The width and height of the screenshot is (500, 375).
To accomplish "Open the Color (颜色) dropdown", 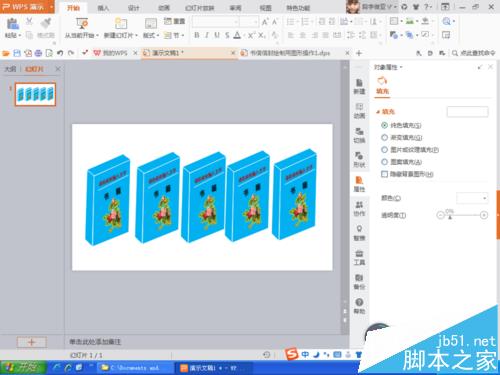I will pos(472,198).
